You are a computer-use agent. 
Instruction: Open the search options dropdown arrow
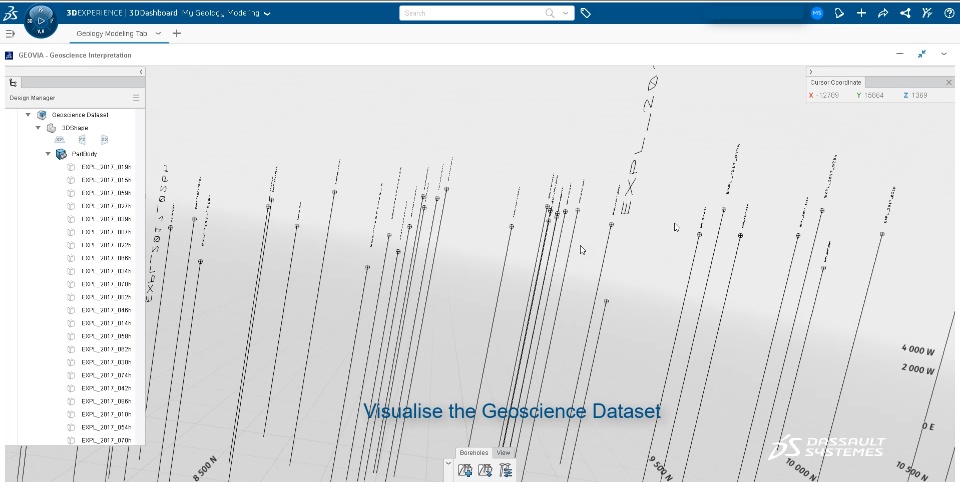point(565,13)
